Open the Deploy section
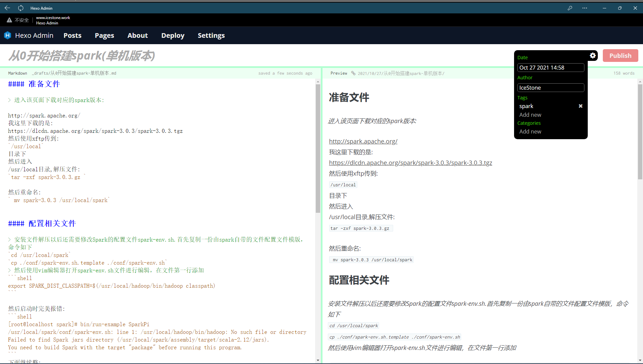The image size is (643, 364). click(x=173, y=35)
